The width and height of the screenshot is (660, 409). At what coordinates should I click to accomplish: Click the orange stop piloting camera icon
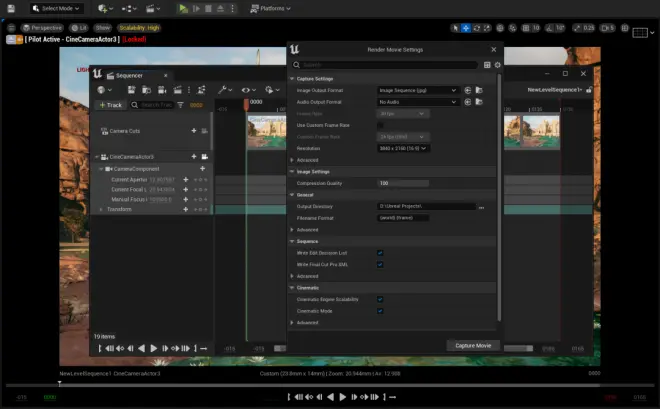pyautogui.click(x=19, y=40)
